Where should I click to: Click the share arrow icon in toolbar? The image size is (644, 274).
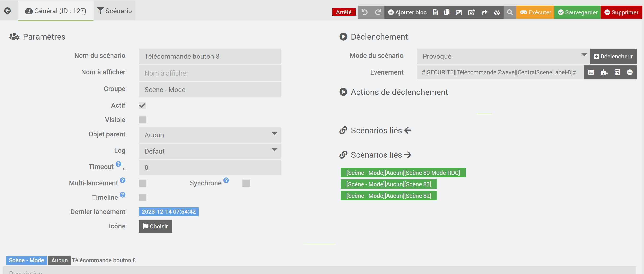tap(484, 12)
